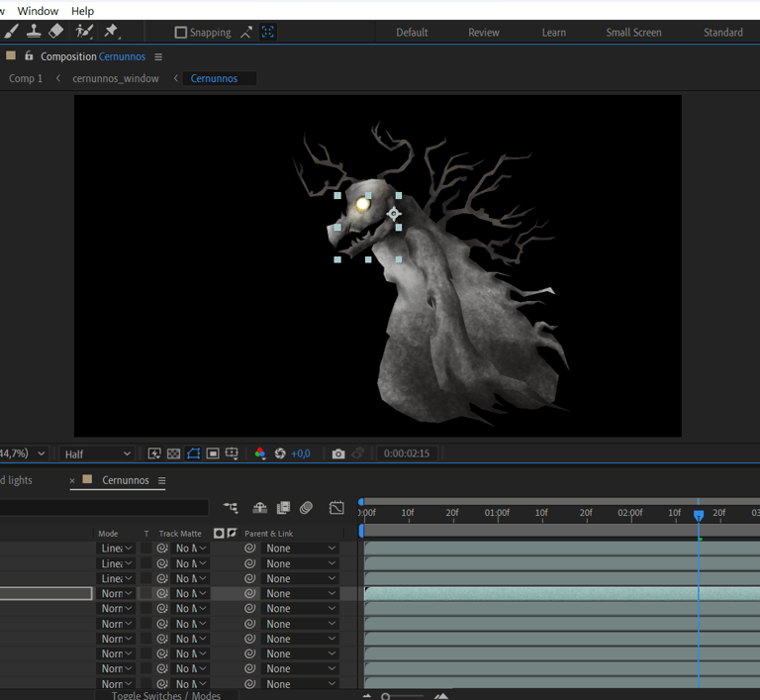Open the Half resolution dropdown
Image resolution: width=760 pixels, height=700 pixels.
(x=97, y=453)
